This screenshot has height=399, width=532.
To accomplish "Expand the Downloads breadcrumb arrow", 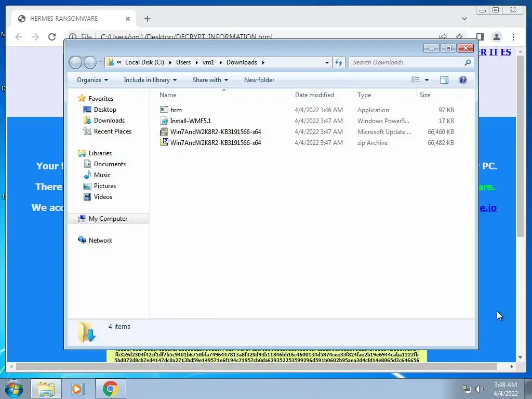I will [263, 62].
